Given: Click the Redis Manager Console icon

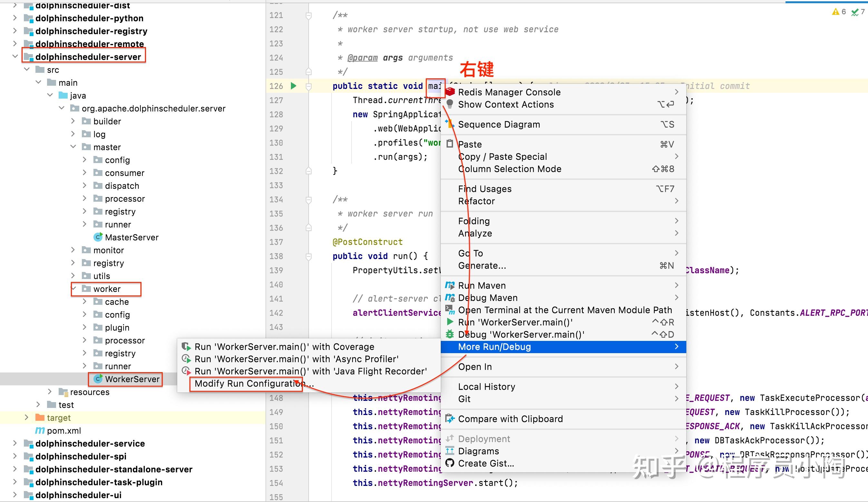Looking at the screenshot, I should (x=450, y=92).
